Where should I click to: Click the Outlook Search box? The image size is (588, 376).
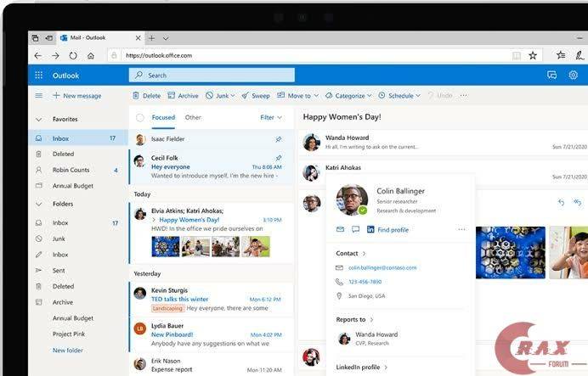[212, 76]
